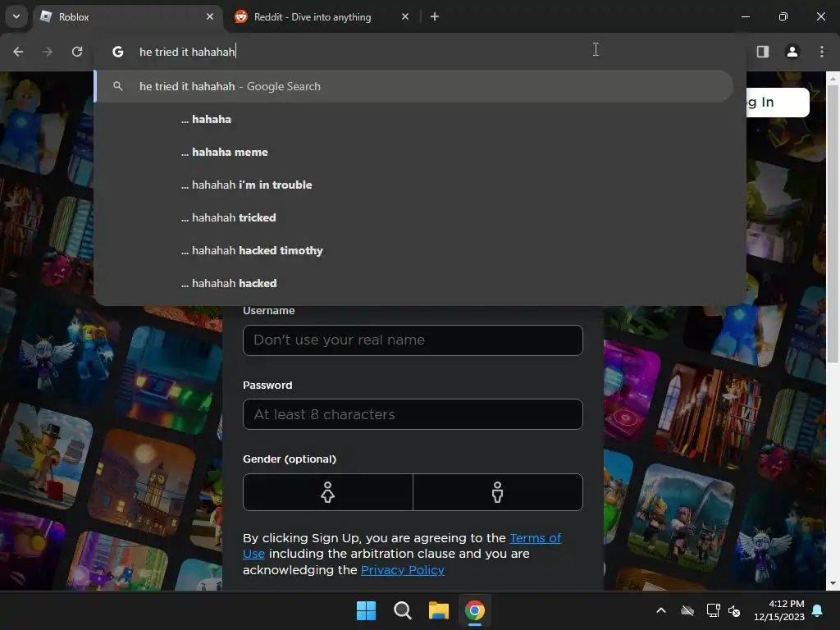Image resolution: width=840 pixels, height=630 pixels.
Task: Click the Log In button
Action: pos(777,102)
